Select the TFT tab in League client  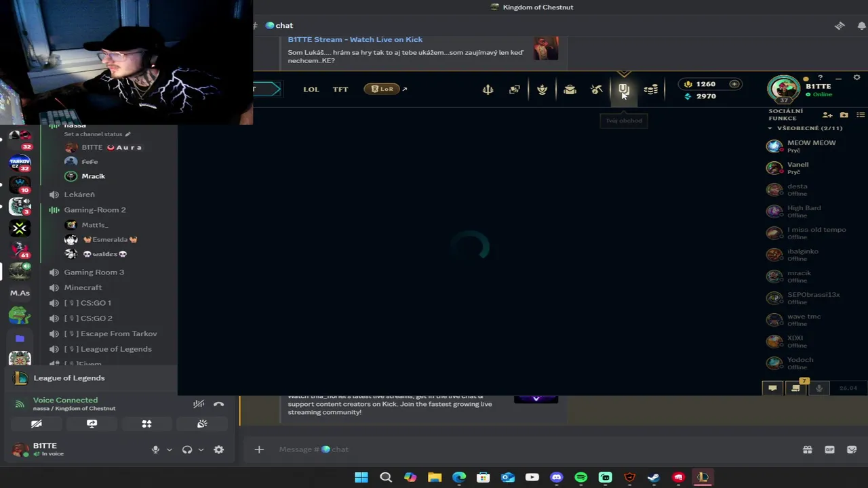click(x=340, y=89)
